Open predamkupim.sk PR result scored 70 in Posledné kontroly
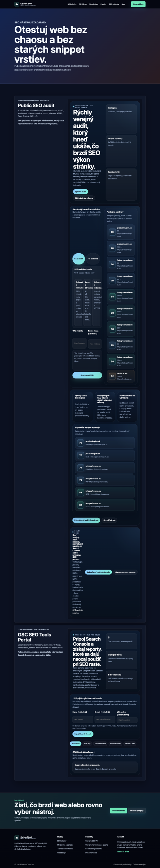This screenshot has height=868, width=160. pos(121,232)
